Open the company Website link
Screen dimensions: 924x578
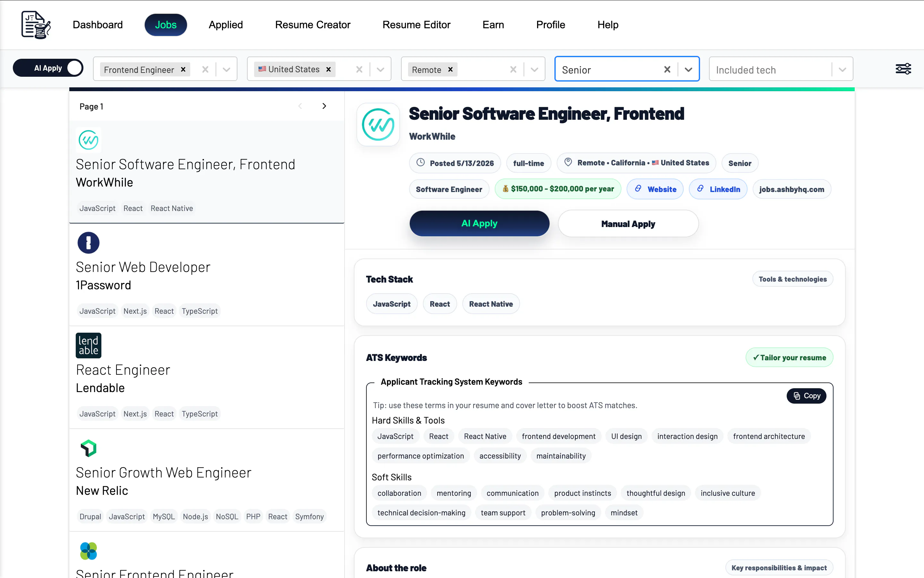(x=655, y=189)
